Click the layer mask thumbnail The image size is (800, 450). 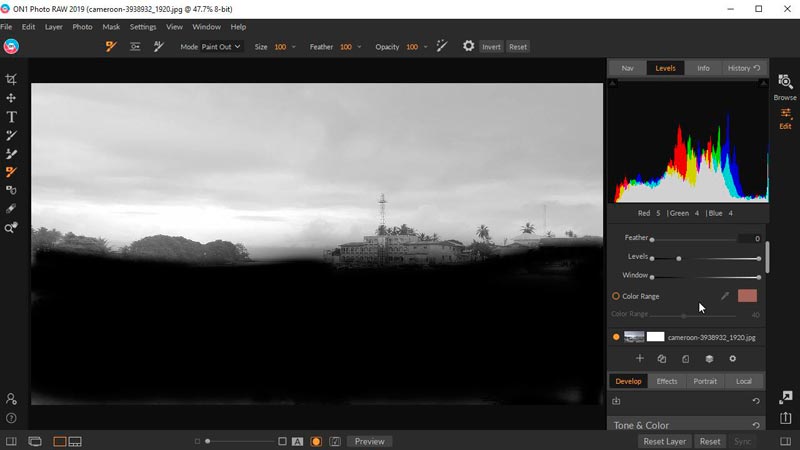[x=655, y=337]
